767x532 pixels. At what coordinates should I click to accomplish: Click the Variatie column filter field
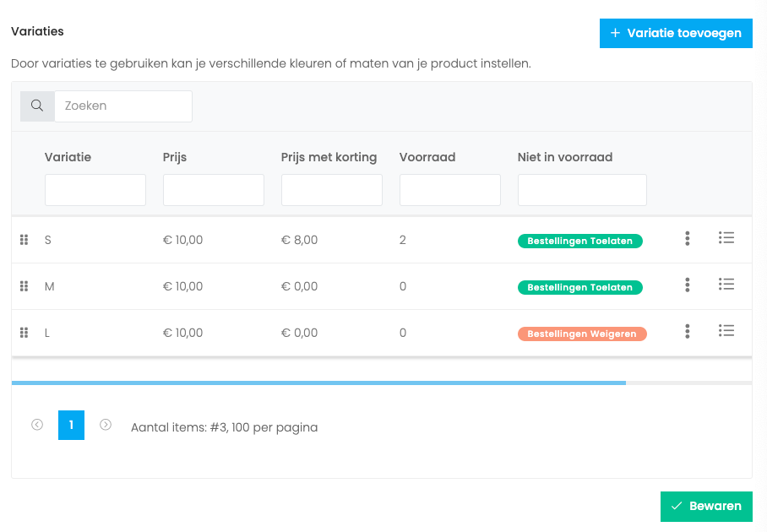point(95,190)
